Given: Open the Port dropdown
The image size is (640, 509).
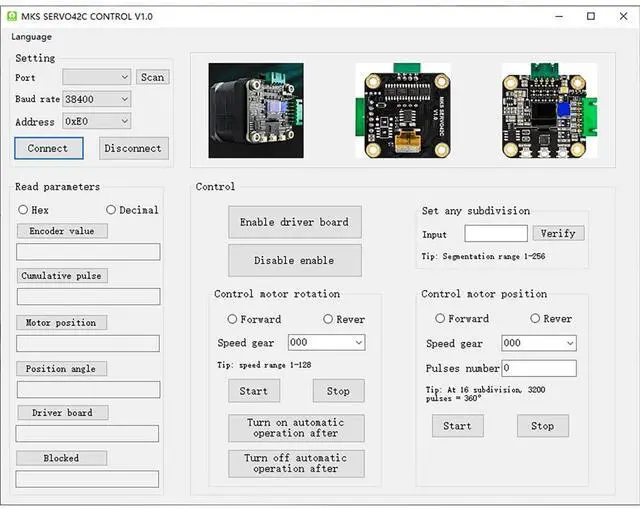Looking at the screenshot, I should (96, 77).
